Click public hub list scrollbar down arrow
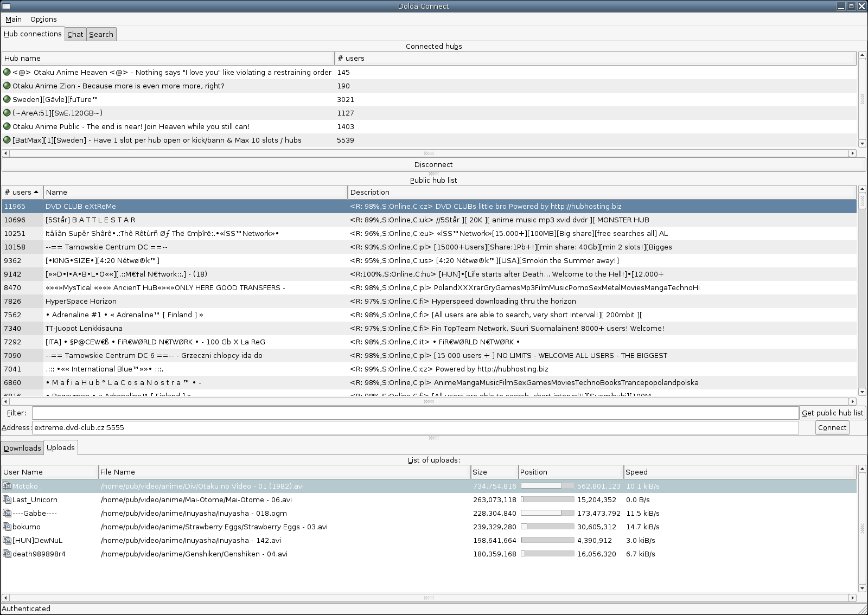The width and height of the screenshot is (868, 615). (x=862, y=392)
